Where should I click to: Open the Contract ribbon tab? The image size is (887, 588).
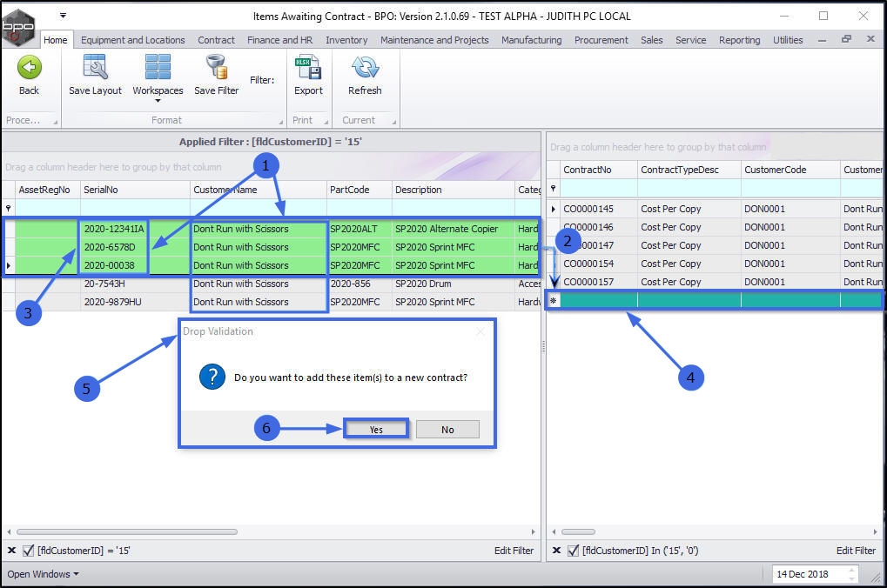[216, 40]
